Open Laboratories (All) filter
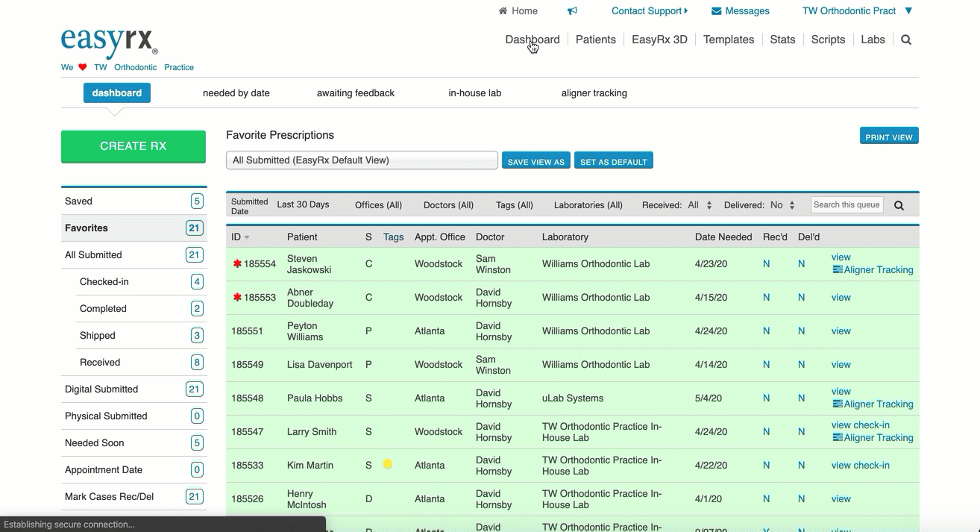The image size is (980, 532). [588, 205]
